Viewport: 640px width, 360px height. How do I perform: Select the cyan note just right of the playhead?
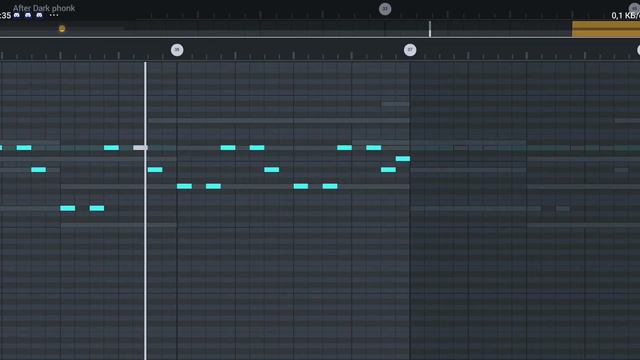coord(155,169)
